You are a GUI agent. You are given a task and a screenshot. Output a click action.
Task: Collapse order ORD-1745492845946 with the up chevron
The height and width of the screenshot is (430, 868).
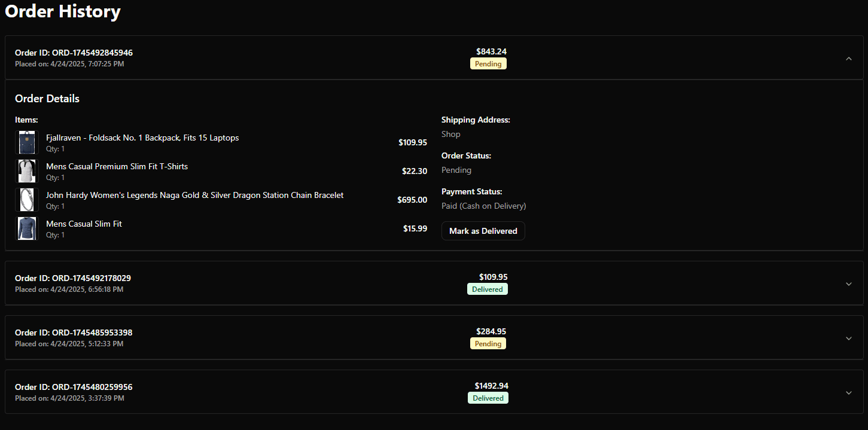tap(848, 58)
